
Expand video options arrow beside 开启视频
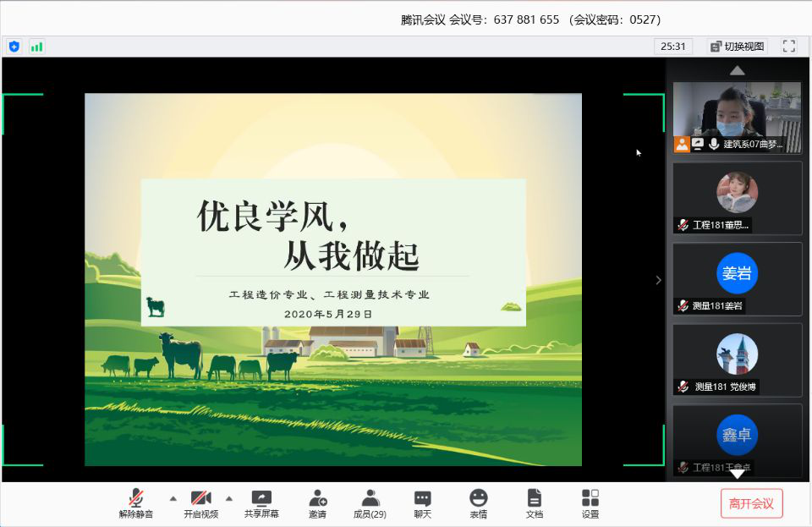tap(228, 498)
